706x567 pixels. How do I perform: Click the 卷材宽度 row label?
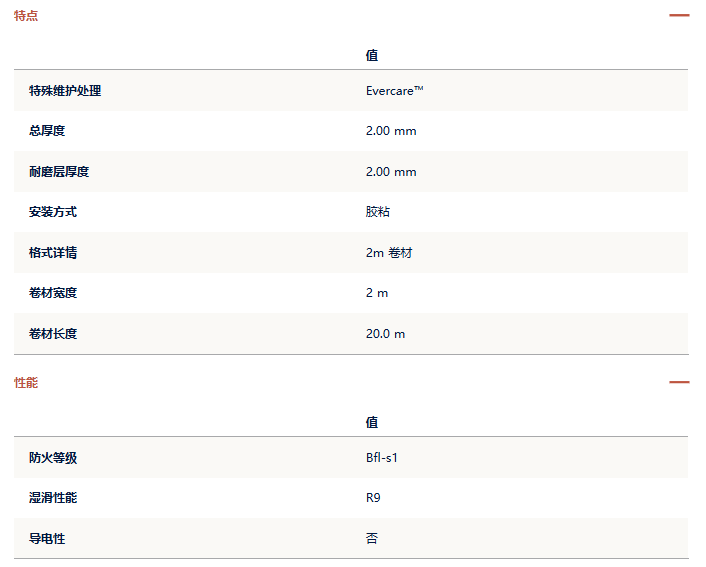click(53, 293)
